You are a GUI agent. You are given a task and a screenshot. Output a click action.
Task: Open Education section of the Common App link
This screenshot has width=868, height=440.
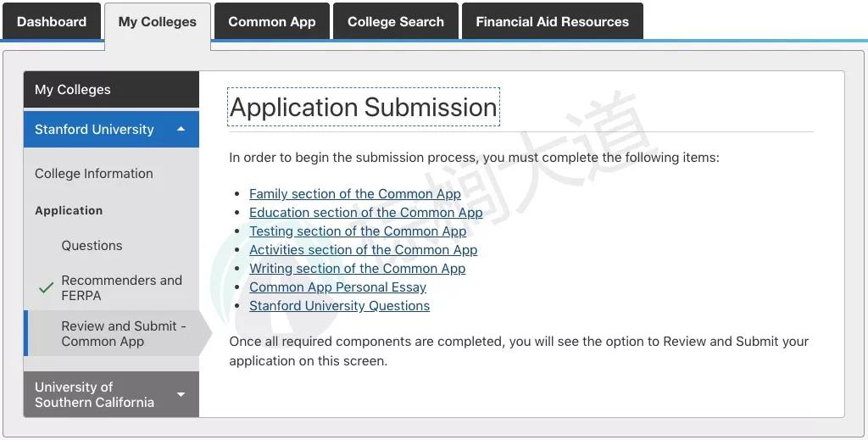point(365,213)
